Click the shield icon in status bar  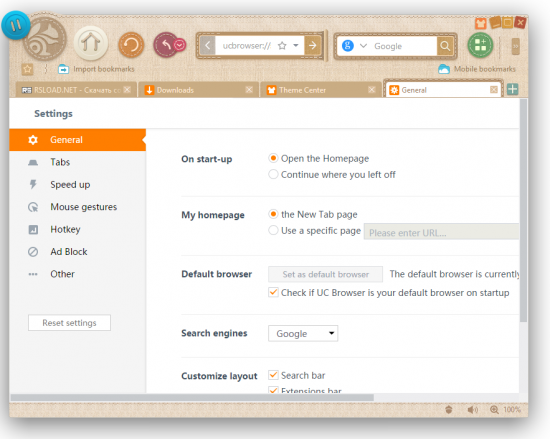449,410
